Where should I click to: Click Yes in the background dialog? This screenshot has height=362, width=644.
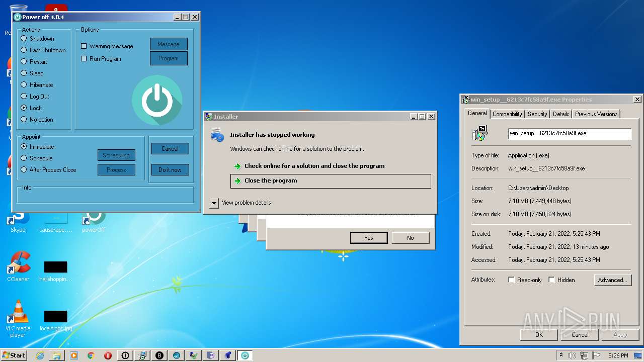point(369,238)
